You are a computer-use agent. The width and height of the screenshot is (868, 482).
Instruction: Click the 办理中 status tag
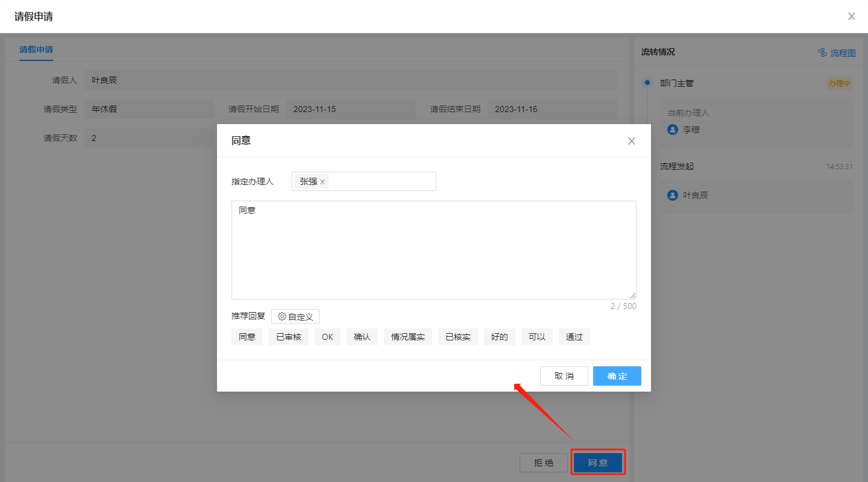click(x=839, y=84)
